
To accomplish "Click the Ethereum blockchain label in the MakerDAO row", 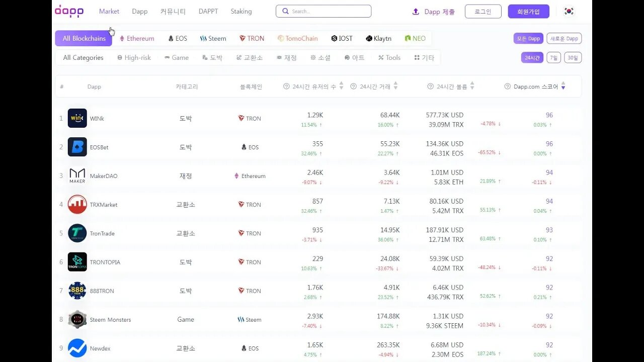I will coord(250,176).
